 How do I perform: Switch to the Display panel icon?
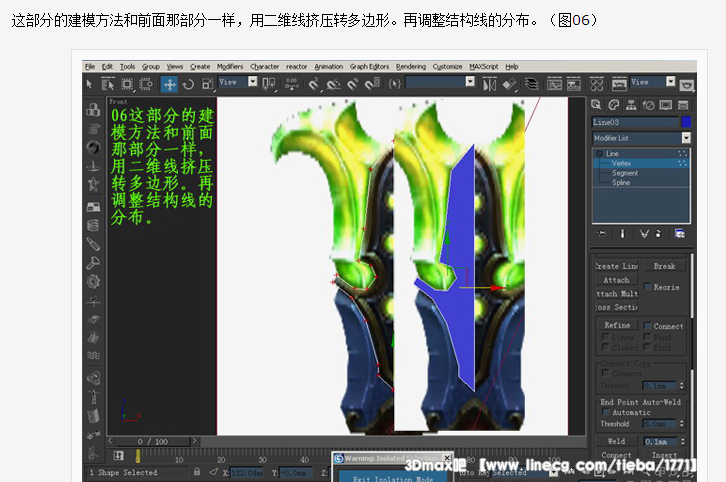(x=666, y=105)
